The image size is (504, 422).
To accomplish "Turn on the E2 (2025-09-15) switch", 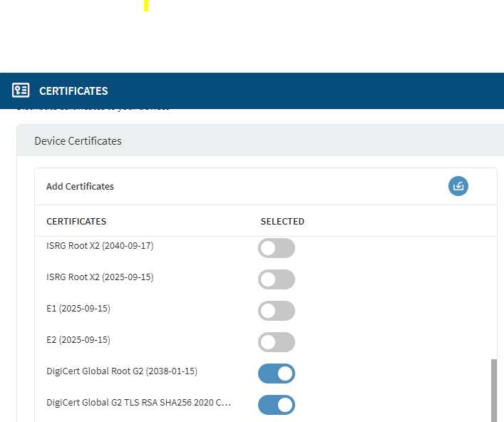I will tap(277, 342).
